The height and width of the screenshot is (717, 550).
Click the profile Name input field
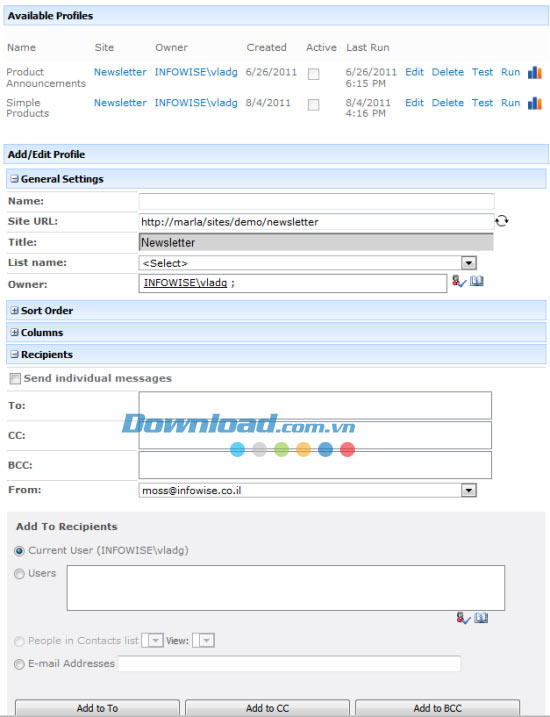(x=316, y=201)
